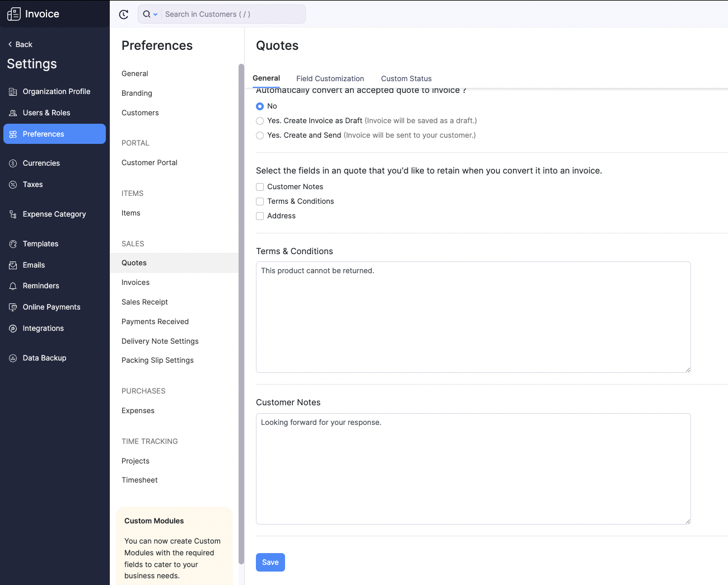Open the Custom Status tab
This screenshot has height=585, width=728.
(406, 78)
